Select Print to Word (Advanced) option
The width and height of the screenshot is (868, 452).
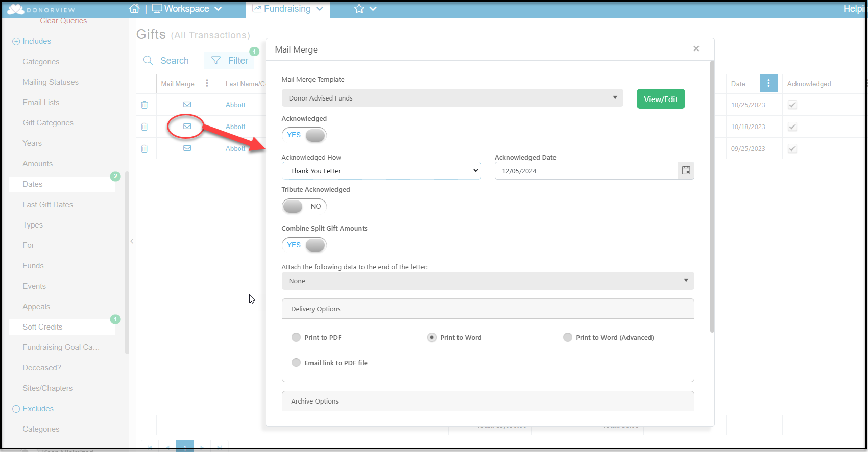[x=568, y=337]
